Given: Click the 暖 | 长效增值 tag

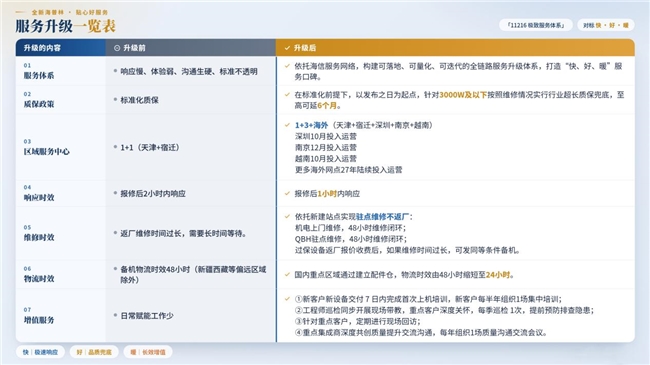Looking at the screenshot, I should (x=148, y=352).
